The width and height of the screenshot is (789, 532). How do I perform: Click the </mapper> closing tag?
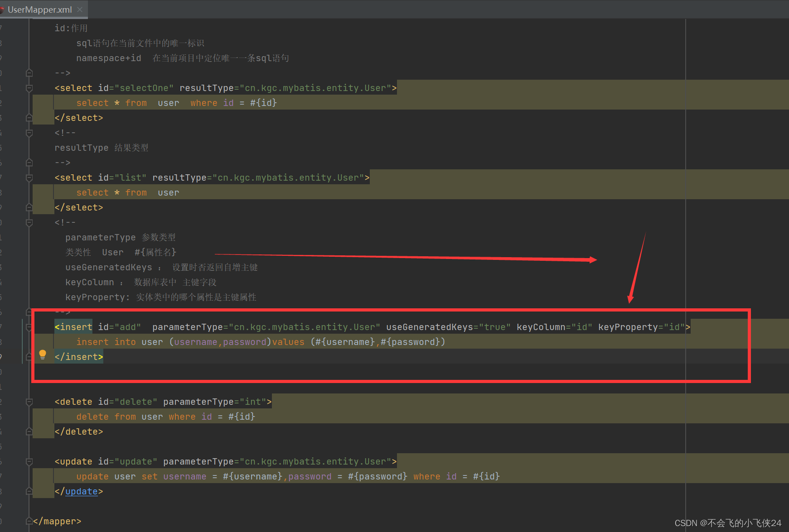point(57,521)
